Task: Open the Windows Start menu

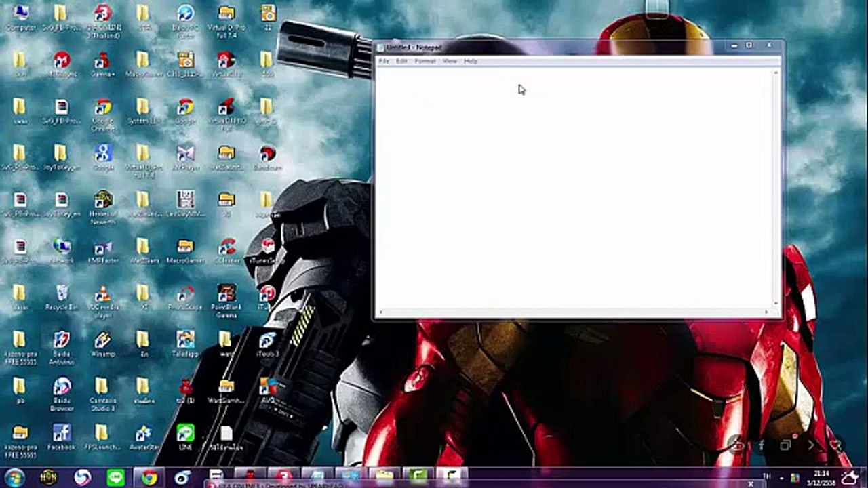Action: click(x=14, y=478)
